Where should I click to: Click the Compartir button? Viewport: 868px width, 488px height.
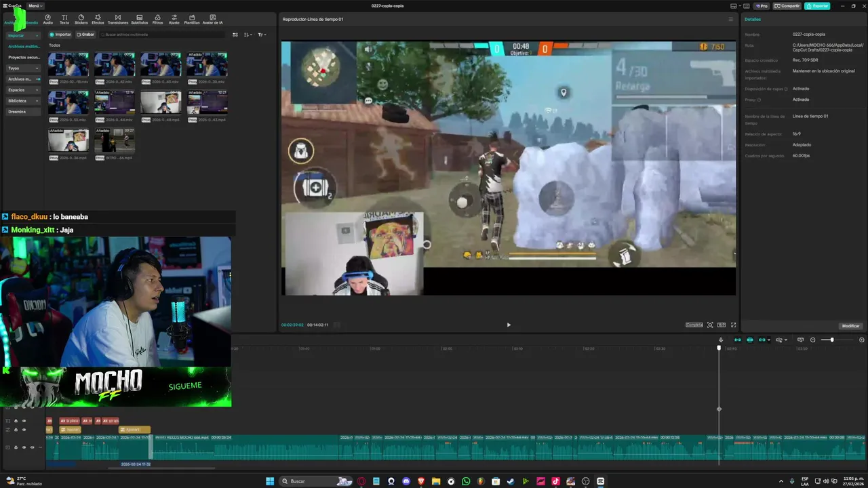pyautogui.click(x=787, y=5)
